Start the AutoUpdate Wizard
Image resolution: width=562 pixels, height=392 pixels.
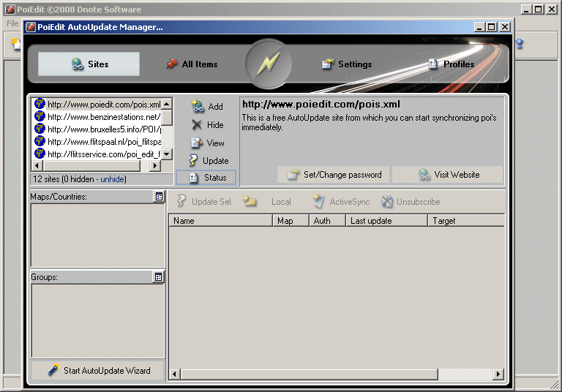[99, 371]
